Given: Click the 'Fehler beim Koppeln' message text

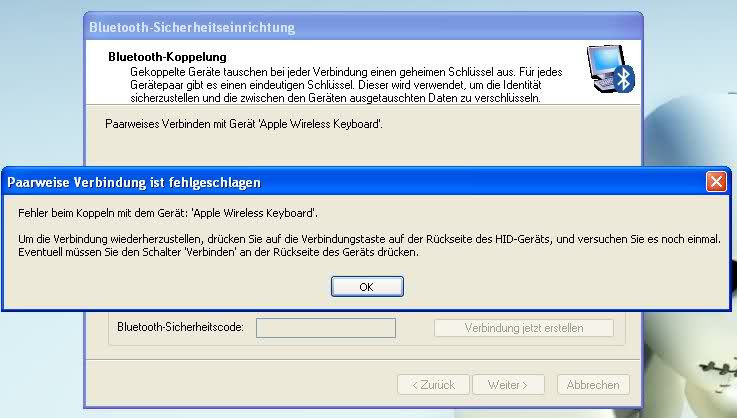Looking at the screenshot, I should [x=168, y=213].
